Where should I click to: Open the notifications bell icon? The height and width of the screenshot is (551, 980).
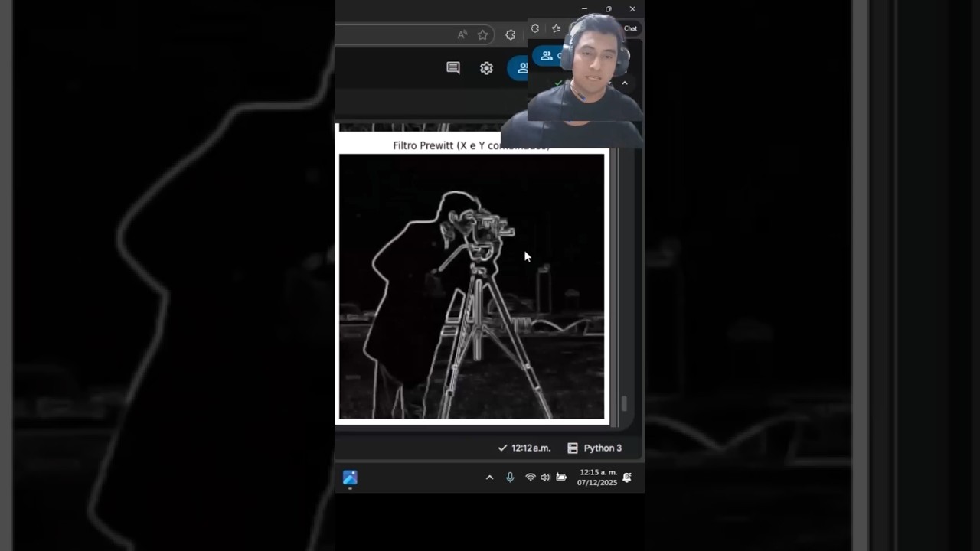627,478
